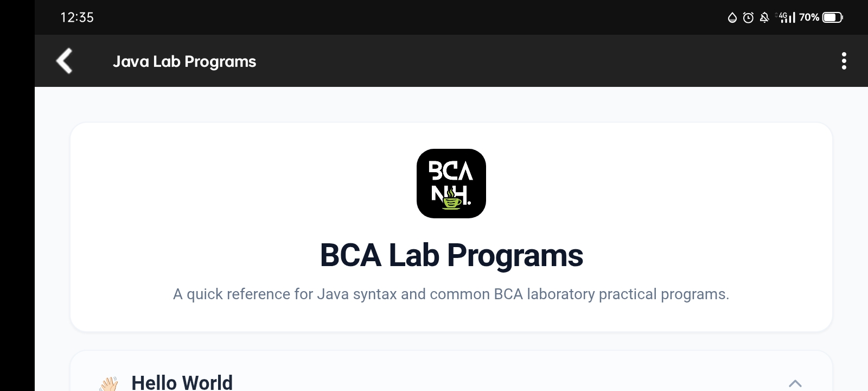Viewport: 868px width, 391px height.
Task: Tap the 70% battery percentage text
Action: pyautogui.click(x=809, y=17)
